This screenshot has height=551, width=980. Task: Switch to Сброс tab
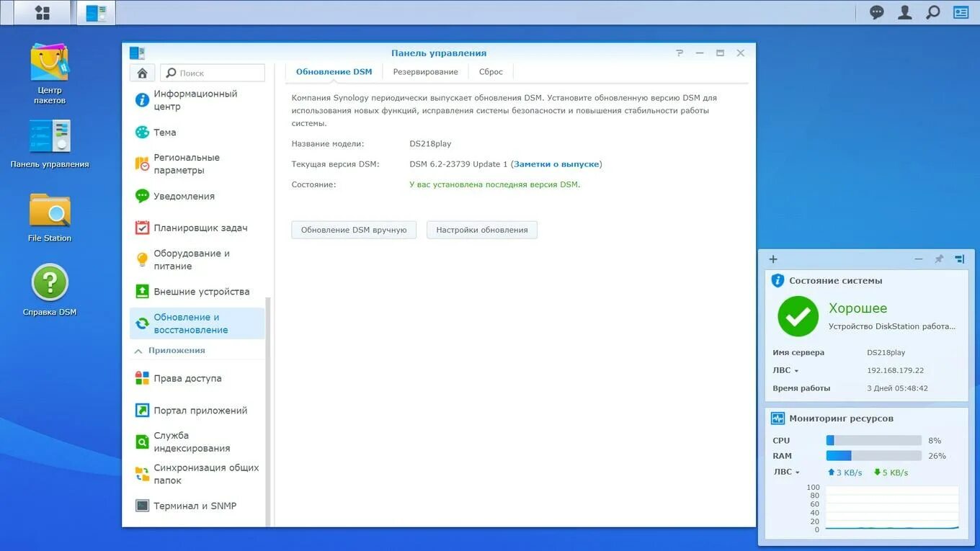coord(491,72)
